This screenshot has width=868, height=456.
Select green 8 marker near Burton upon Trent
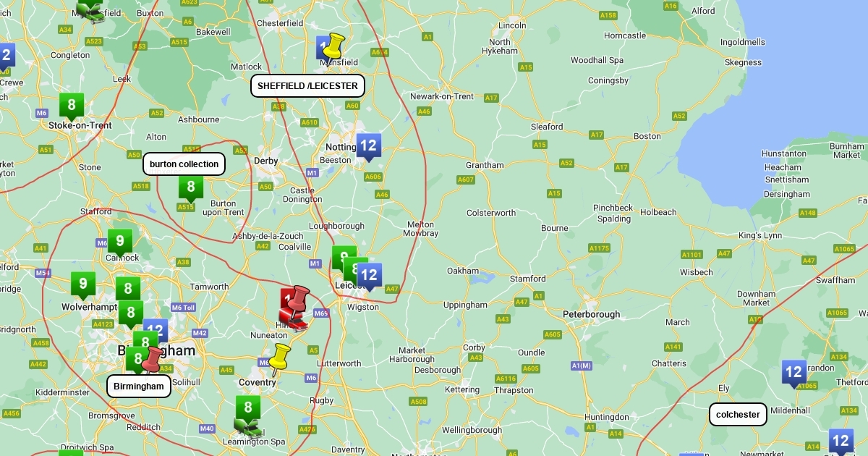coord(191,189)
